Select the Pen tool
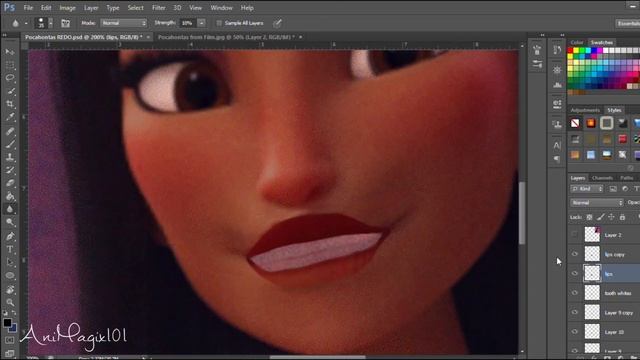640x360 pixels. click(10, 236)
